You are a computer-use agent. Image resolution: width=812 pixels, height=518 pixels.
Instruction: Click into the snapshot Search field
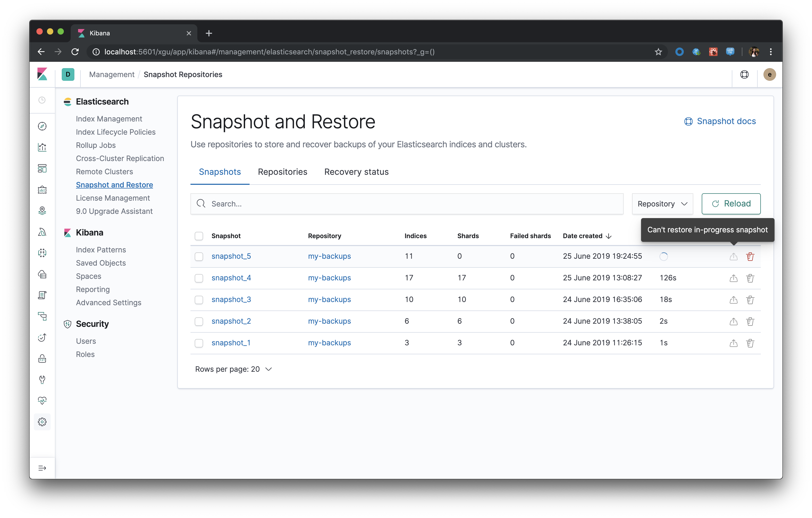point(406,204)
